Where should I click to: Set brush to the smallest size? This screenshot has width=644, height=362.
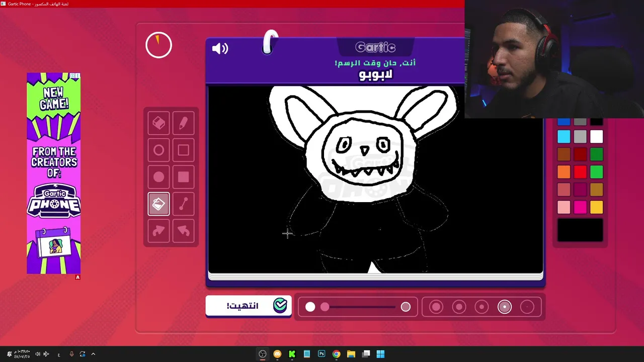pyautogui.click(x=527, y=307)
